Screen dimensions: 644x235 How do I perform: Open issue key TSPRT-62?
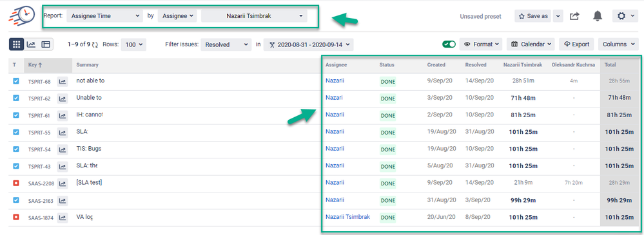pos(39,99)
